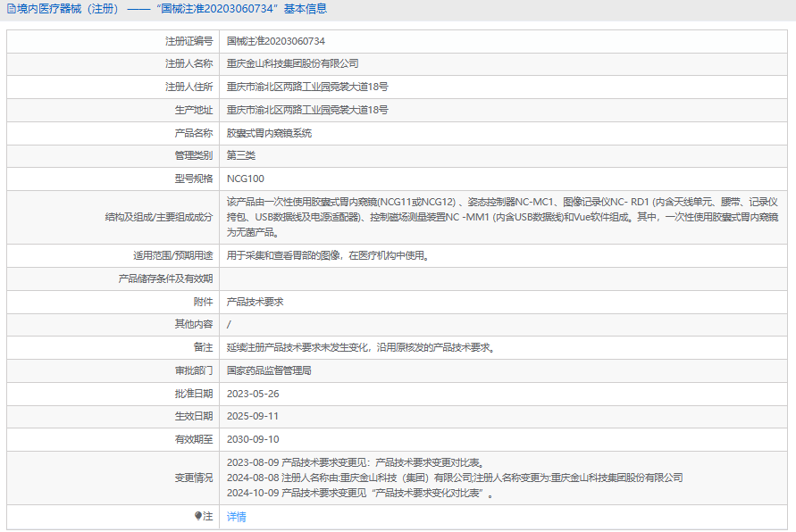The height and width of the screenshot is (532, 796).
Task: Click the approval date 2023-05-26
Action: (x=253, y=393)
